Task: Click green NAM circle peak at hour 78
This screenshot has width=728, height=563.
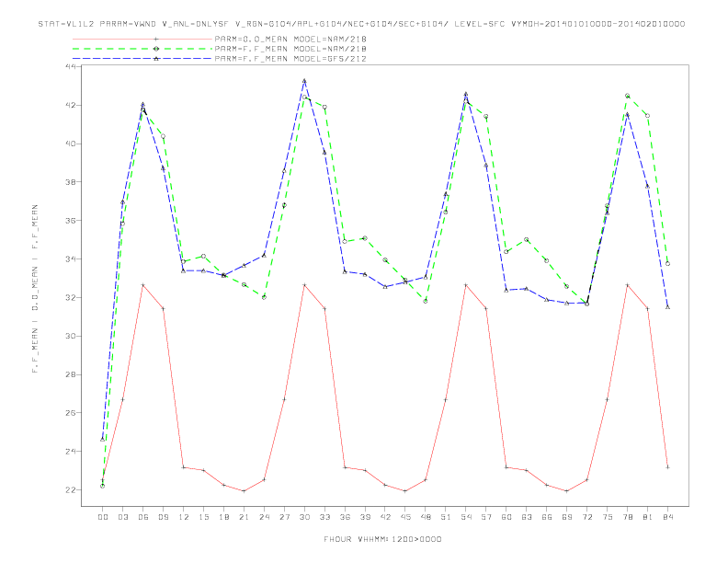Action: (627, 96)
